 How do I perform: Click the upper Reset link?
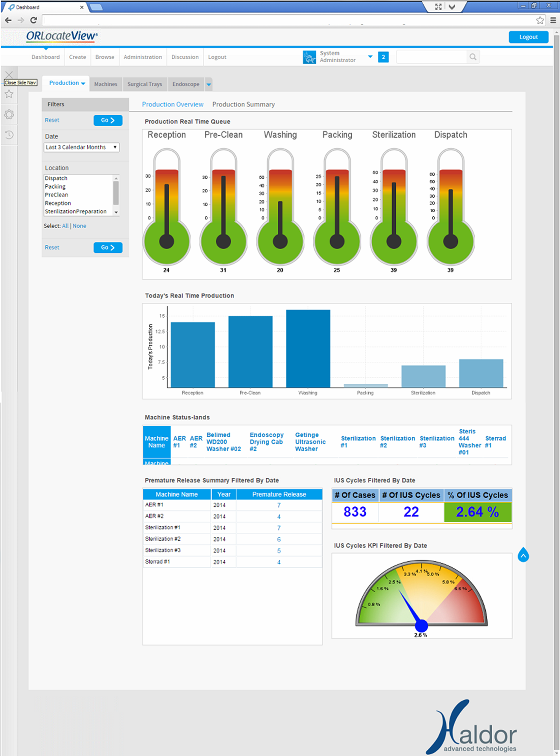point(52,120)
